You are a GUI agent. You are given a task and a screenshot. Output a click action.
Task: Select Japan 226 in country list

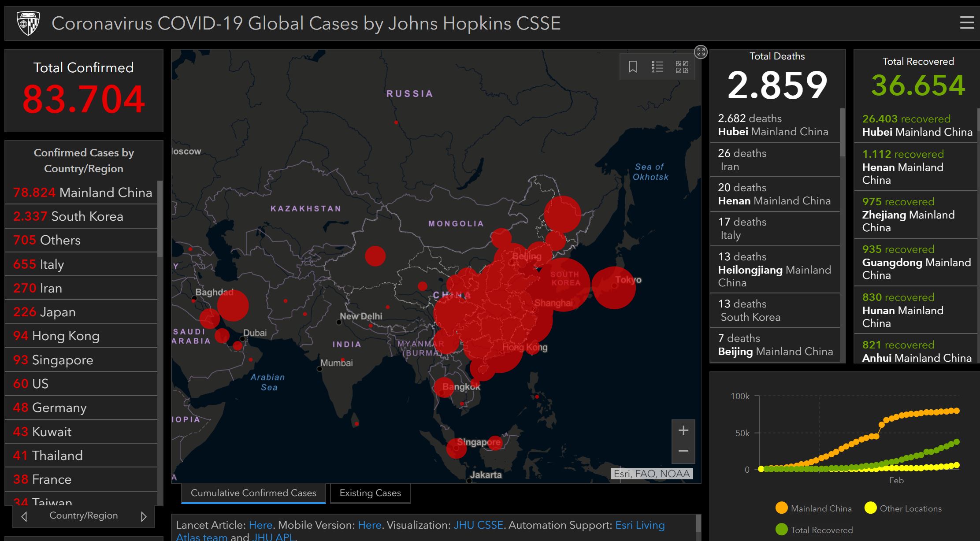coord(81,312)
